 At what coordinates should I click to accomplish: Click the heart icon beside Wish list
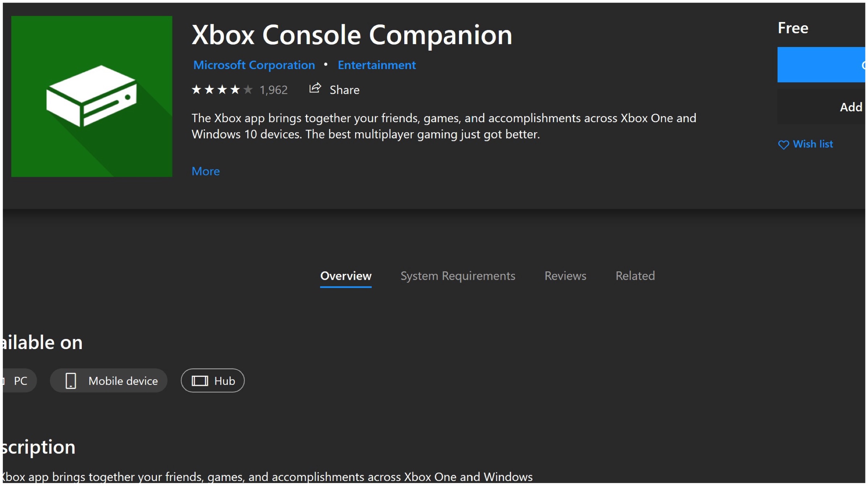783,145
